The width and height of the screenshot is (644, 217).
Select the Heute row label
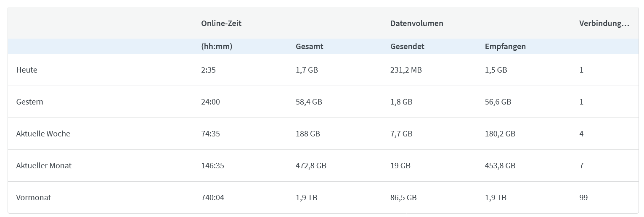[x=27, y=70]
